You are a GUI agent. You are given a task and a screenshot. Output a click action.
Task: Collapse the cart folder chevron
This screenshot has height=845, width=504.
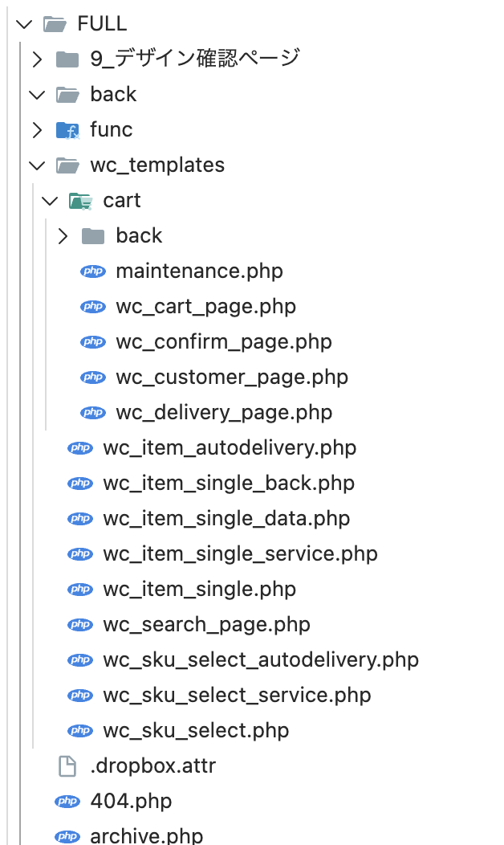[x=49, y=200]
